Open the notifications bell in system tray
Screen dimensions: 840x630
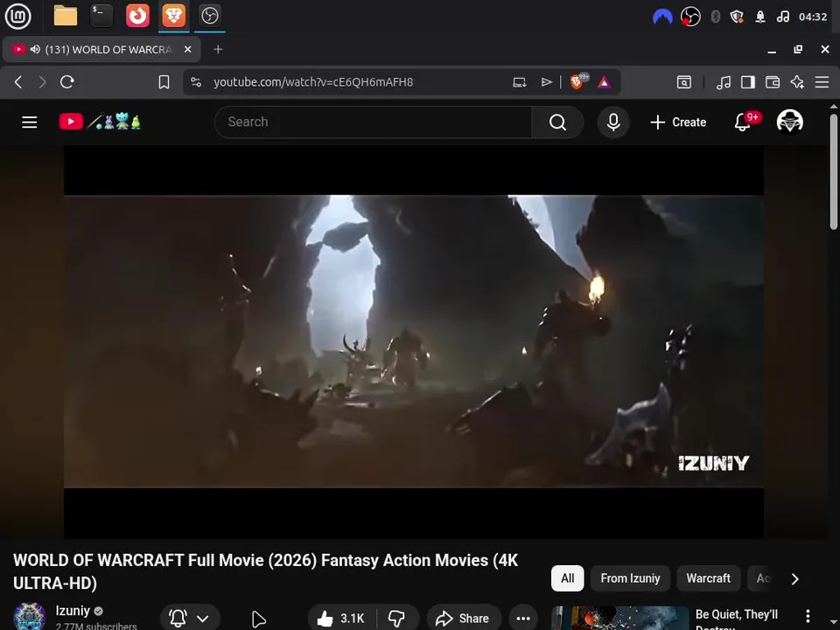pos(760,17)
